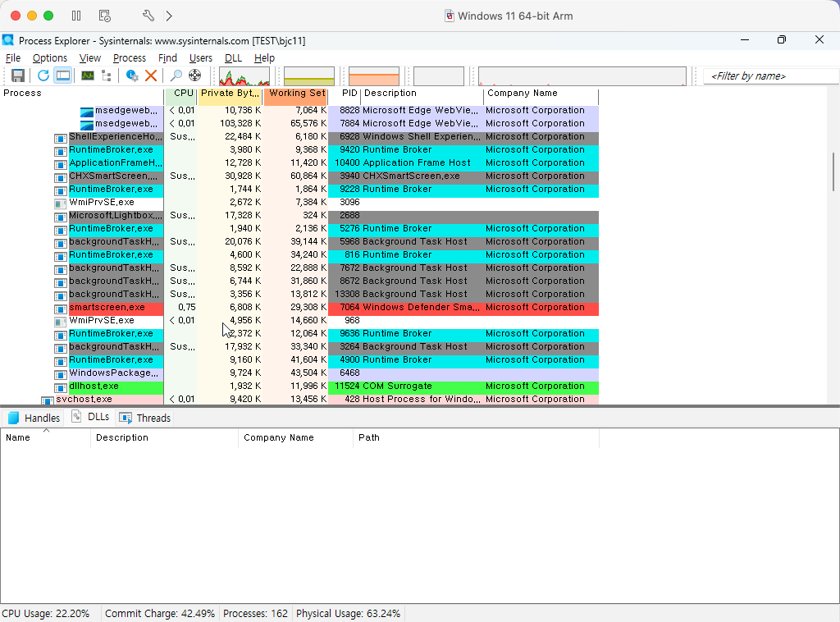Screen dimensions: 840x622
Task: Click the Commit Charge status bar entry
Action: [160, 614]
